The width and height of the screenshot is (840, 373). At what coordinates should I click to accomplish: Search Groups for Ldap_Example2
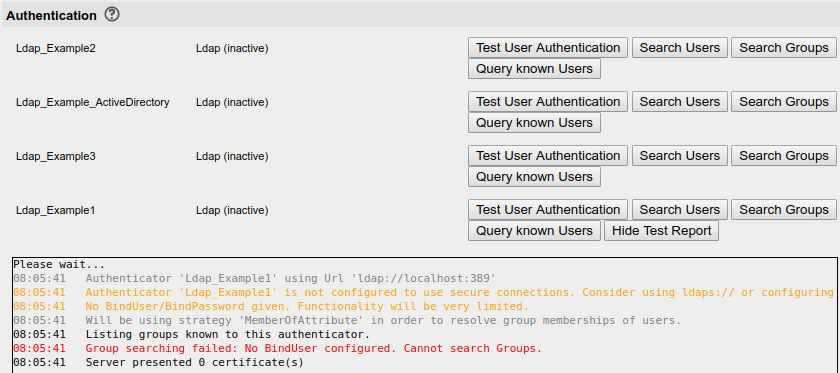point(784,48)
